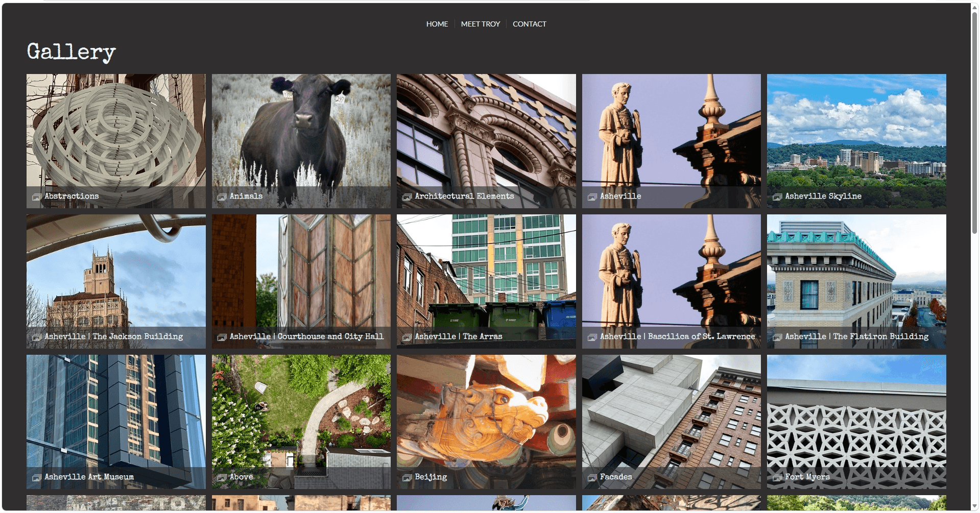Open the Fort Myers lattice wall photo
This screenshot has width=980, height=513.
point(856,422)
